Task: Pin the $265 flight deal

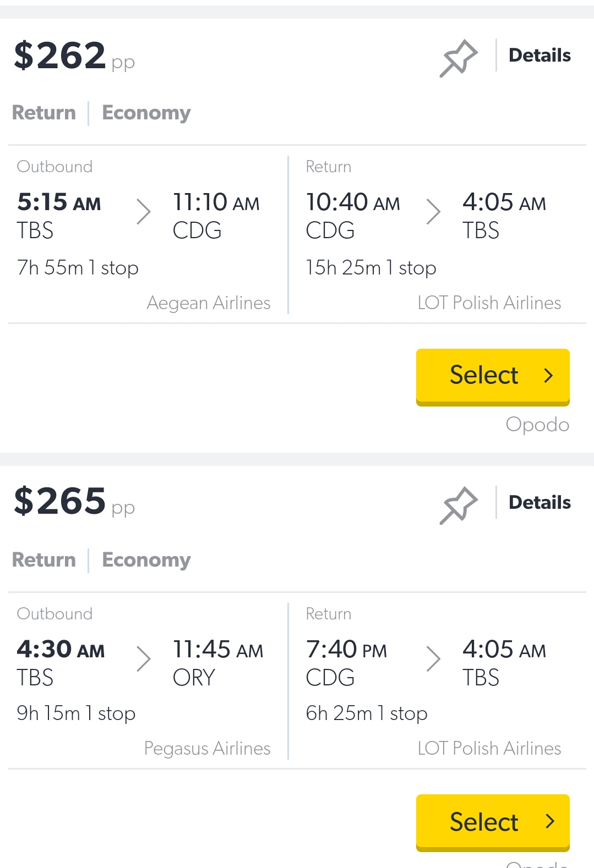Action: coord(459,505)
